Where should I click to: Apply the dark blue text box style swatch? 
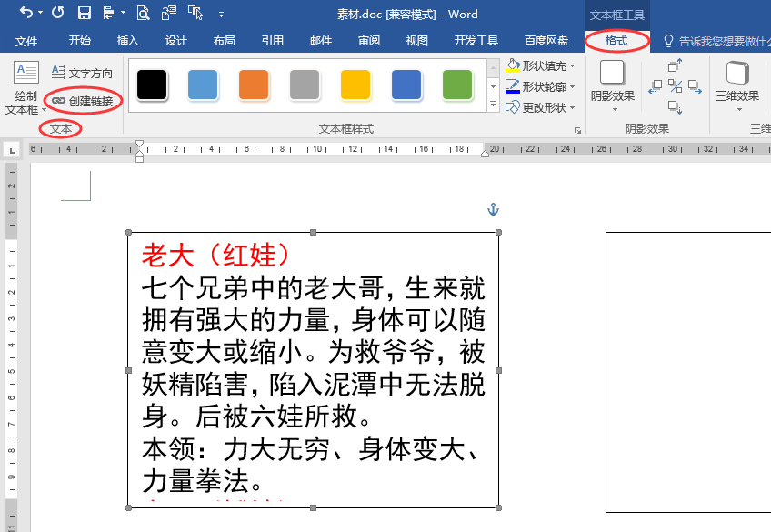(x=406, y=85)
